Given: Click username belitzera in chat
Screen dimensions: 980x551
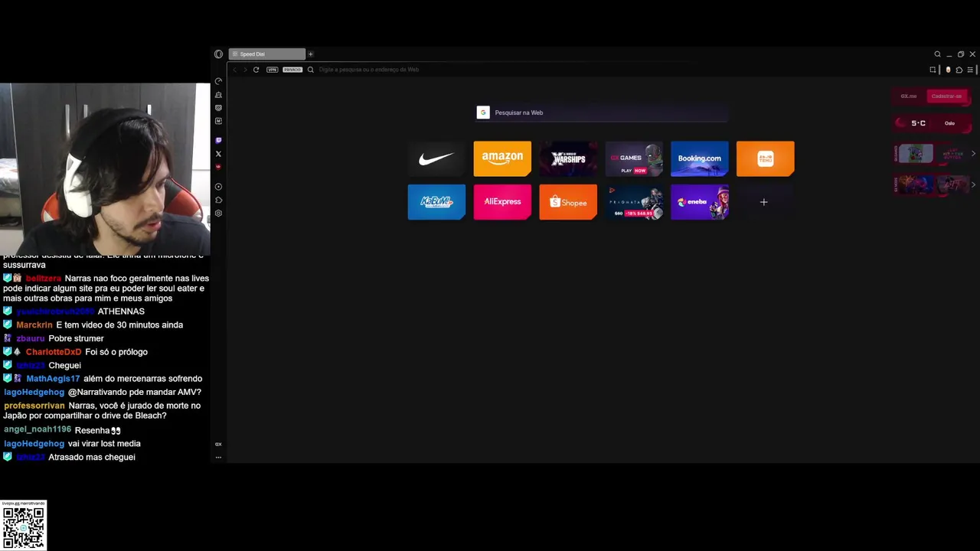Looking at the screenshot, I should pos(43,279).
